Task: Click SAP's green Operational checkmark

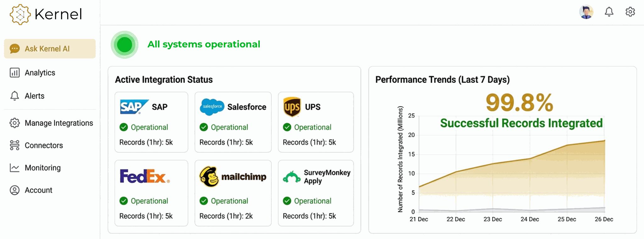Action: click(124, 127)
